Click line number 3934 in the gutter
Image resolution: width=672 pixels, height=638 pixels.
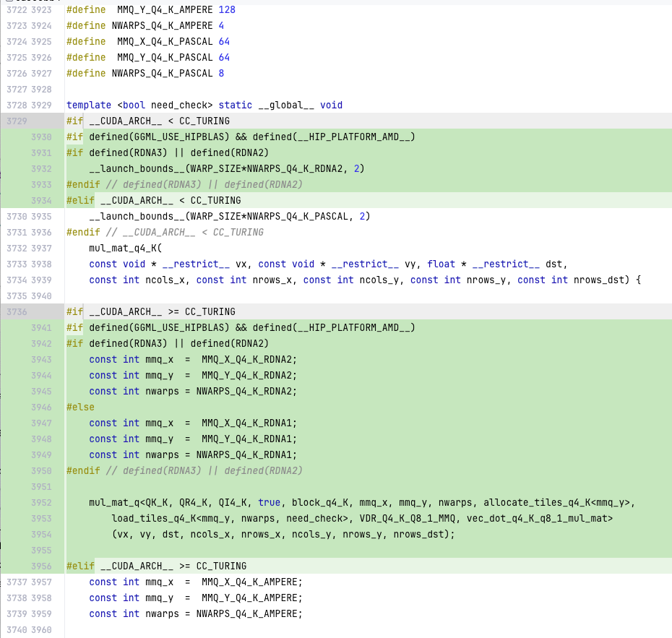pyautogui.click(x=41, y=201)
